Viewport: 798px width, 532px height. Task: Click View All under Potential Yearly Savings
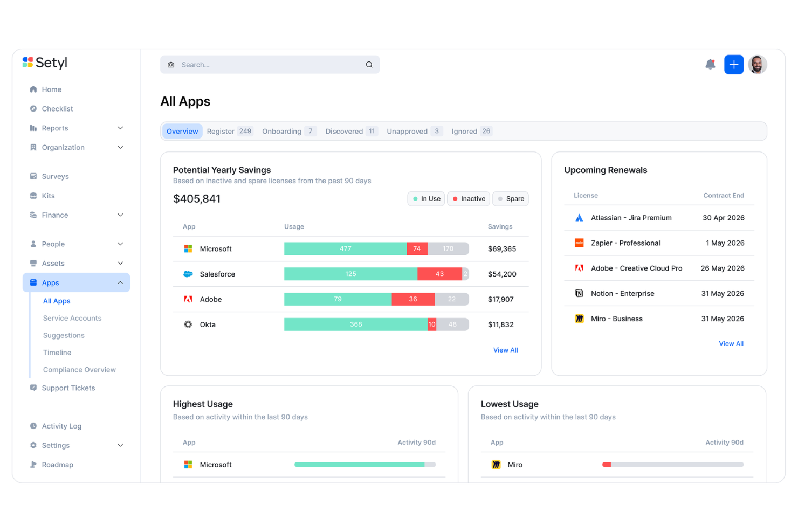coord(505,350)
